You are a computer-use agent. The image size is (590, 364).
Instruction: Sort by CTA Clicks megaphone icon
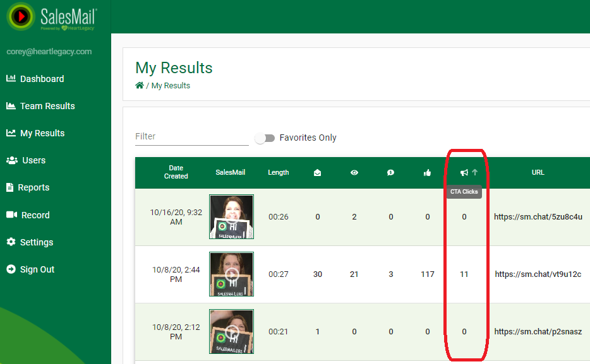[x=464, y=173]
